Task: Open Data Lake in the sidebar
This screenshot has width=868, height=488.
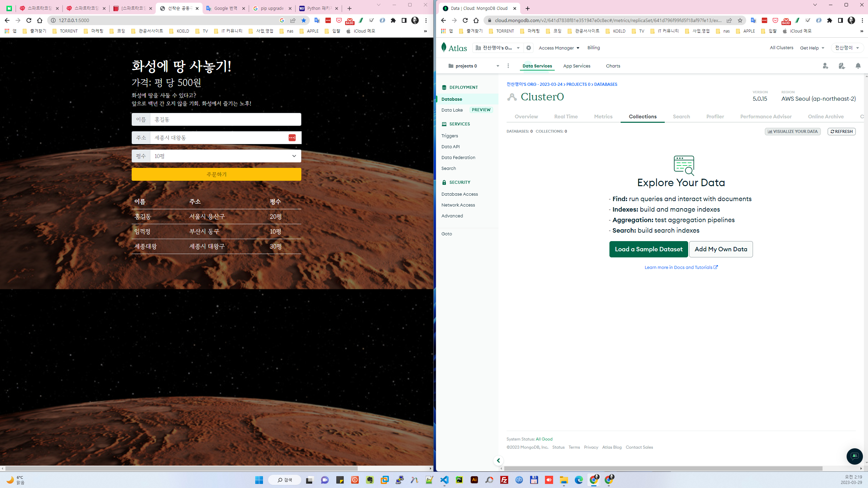Action: 452,110
